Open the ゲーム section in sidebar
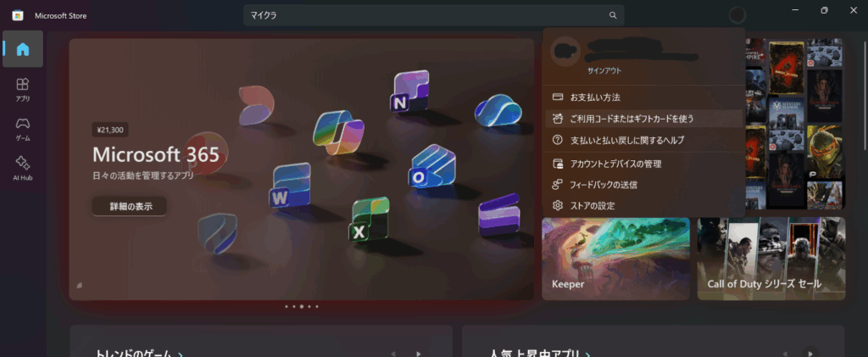This screenshot has width=868, height=357. coord(23,127)
